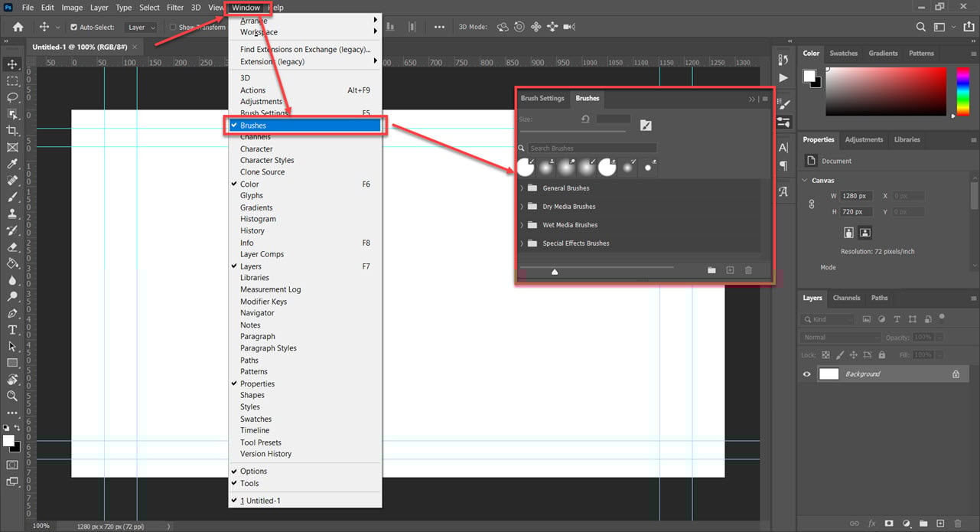This screenshot has height=532, width=980.
Task: Open the Glyphs panel icon in dock
Action: coord(783,192)
